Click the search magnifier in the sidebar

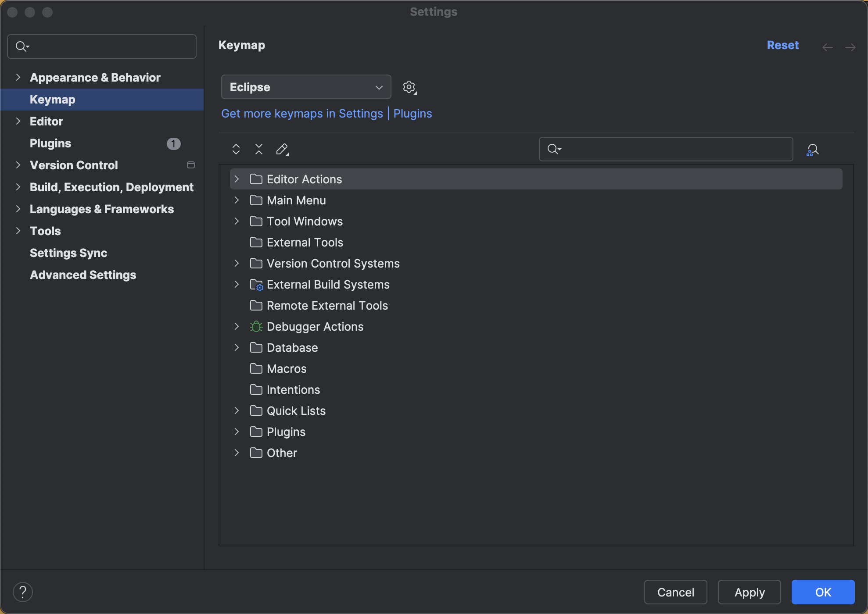(22, 46)
